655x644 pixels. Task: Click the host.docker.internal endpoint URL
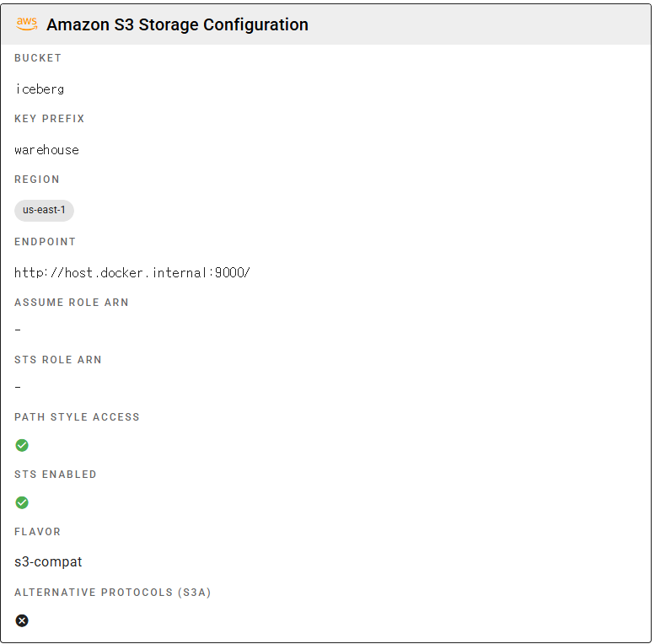click(x=132, y=272)
